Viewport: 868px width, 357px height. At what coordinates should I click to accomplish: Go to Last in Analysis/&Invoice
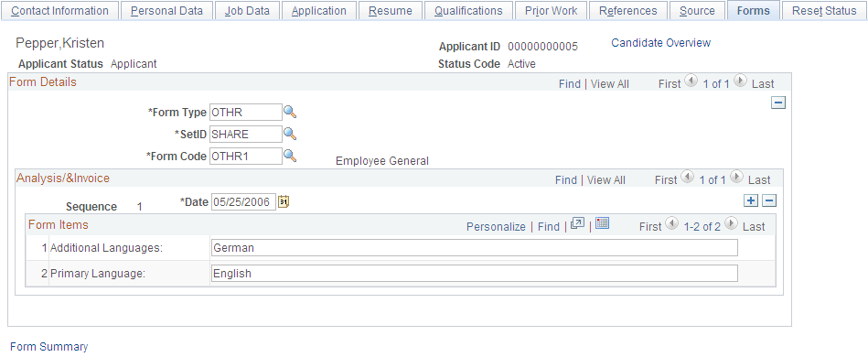coord(759,180)
